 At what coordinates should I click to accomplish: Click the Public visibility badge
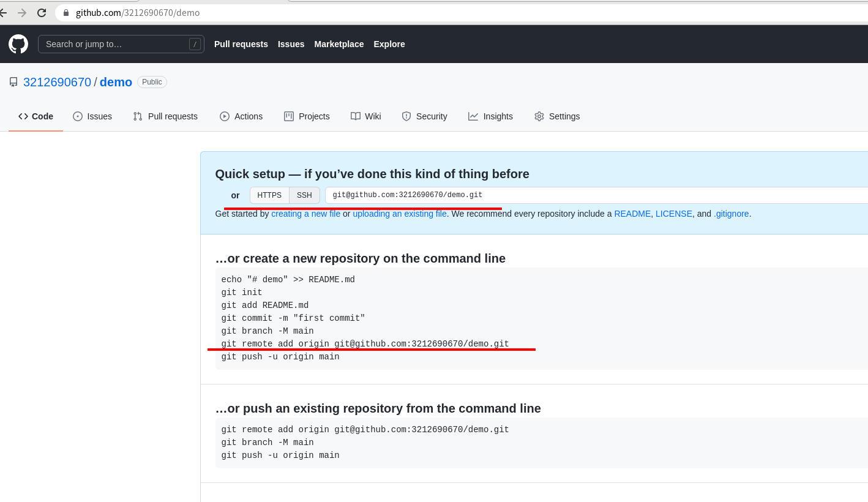[x=152, y=82]
